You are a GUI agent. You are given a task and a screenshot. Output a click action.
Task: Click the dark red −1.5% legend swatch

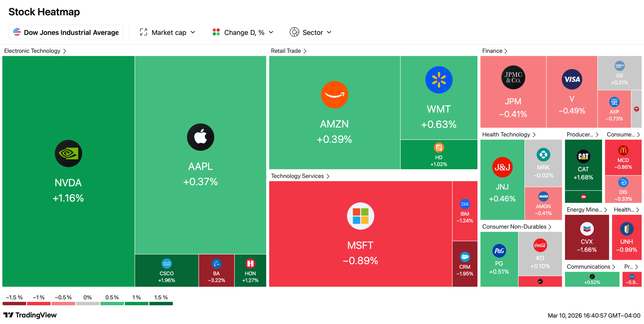point(14,303)
